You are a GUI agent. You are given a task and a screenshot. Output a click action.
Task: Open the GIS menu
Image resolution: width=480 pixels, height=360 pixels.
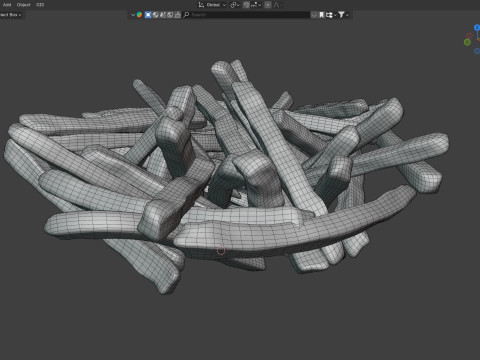click(x=40, y=5)
